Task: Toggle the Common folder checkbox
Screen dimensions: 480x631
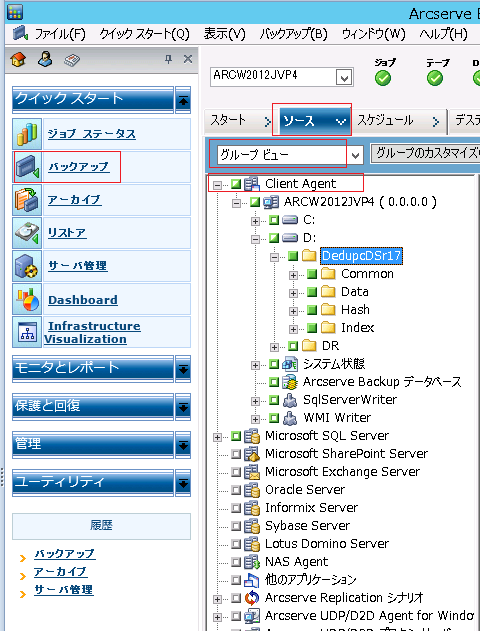Action: [x=312, y=274]
